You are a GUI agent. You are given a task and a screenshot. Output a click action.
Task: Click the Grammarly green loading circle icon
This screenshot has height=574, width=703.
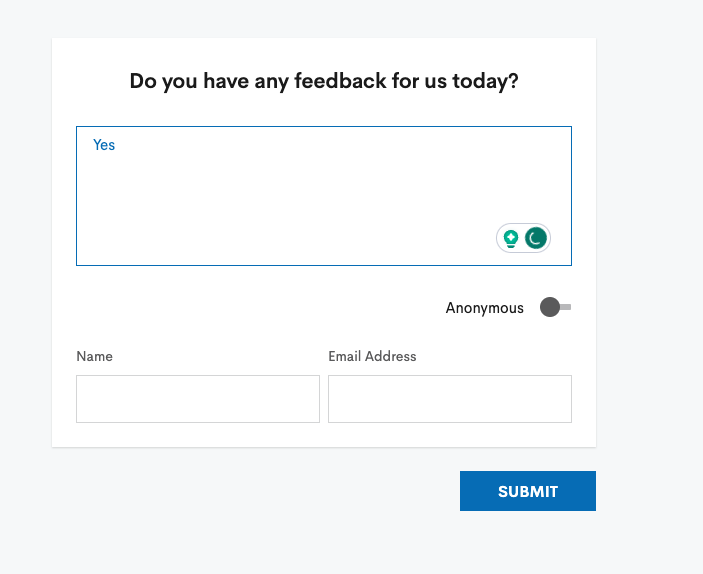click(x=536, y=238)
